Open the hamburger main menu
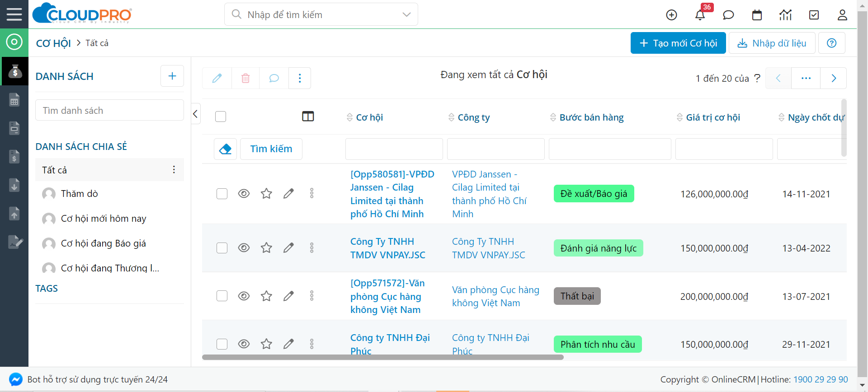 pos(14,14)
